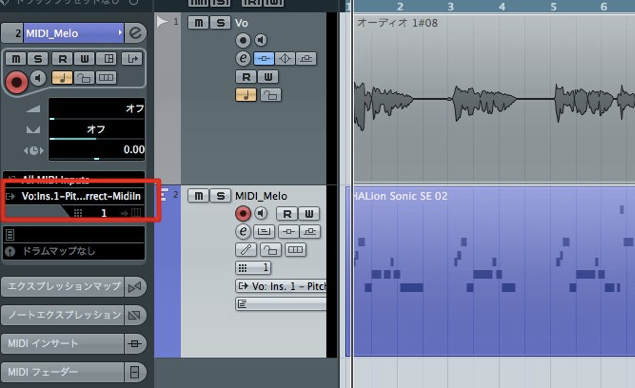Solo MIDI_Melo track in track list
Screen dimensions: 635x388
pos(220,196)
